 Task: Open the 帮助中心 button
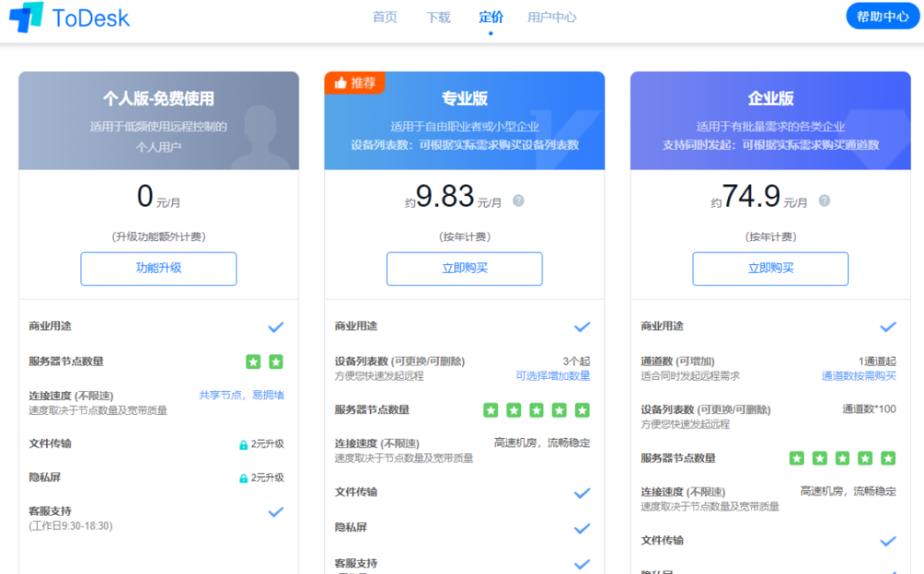882,17
